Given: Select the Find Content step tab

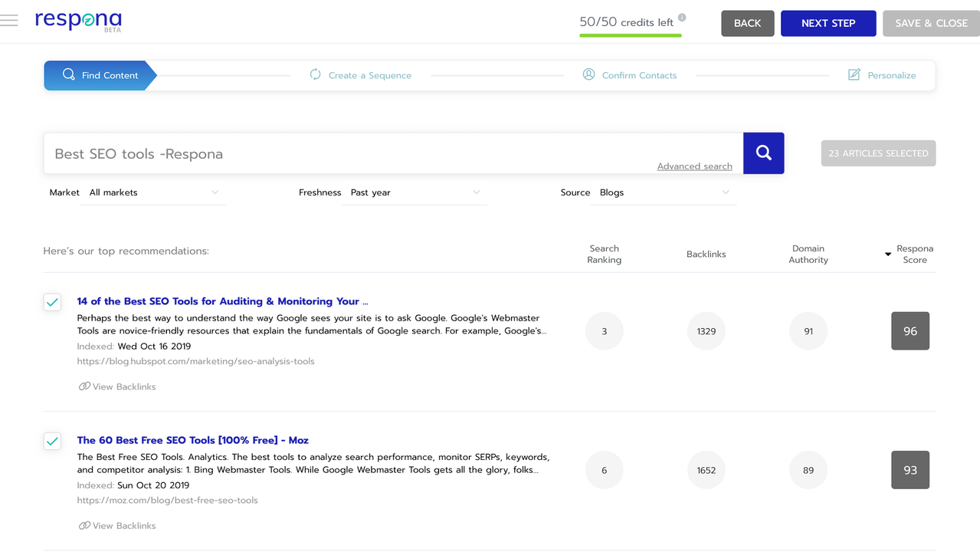Looking at the screenshot, I should 100,75.
